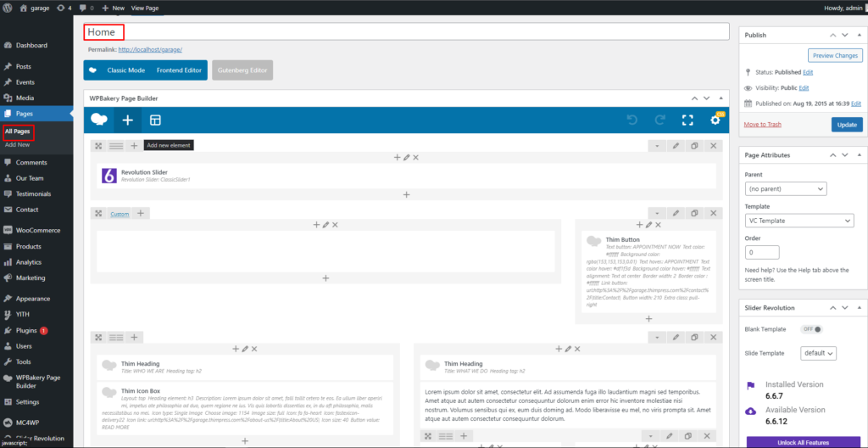The image size is (868, 448).
Task: Open the comments bubble in admin bar
Action: pyautogui.click(x=86, y=8)
